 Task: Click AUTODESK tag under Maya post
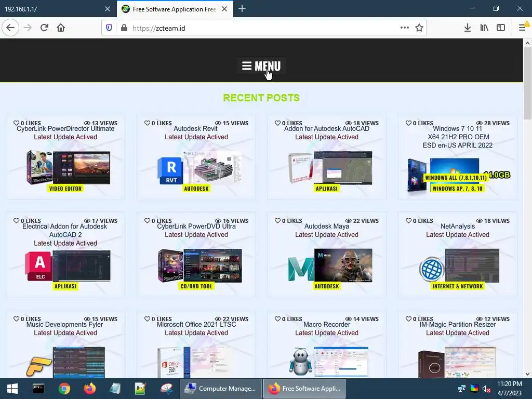327,286
